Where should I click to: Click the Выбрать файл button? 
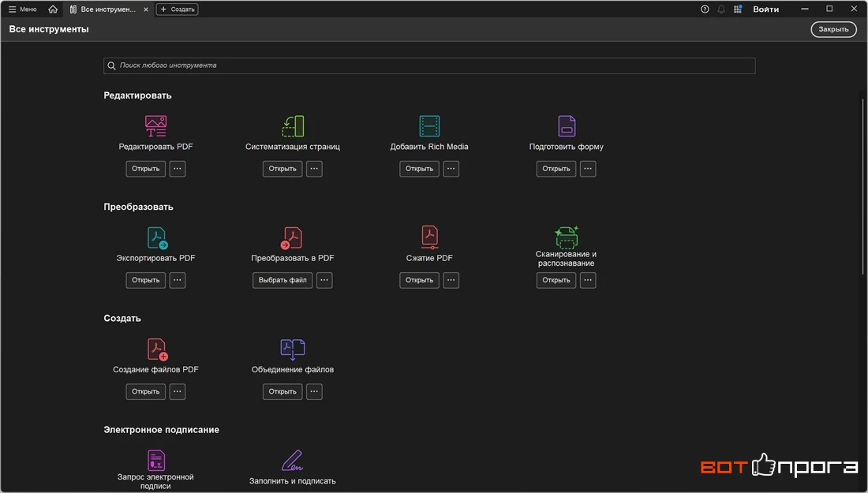click(282, 280)
